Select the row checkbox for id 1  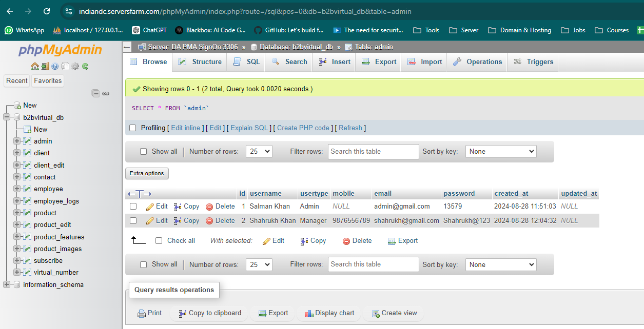[x=133, y=207]
